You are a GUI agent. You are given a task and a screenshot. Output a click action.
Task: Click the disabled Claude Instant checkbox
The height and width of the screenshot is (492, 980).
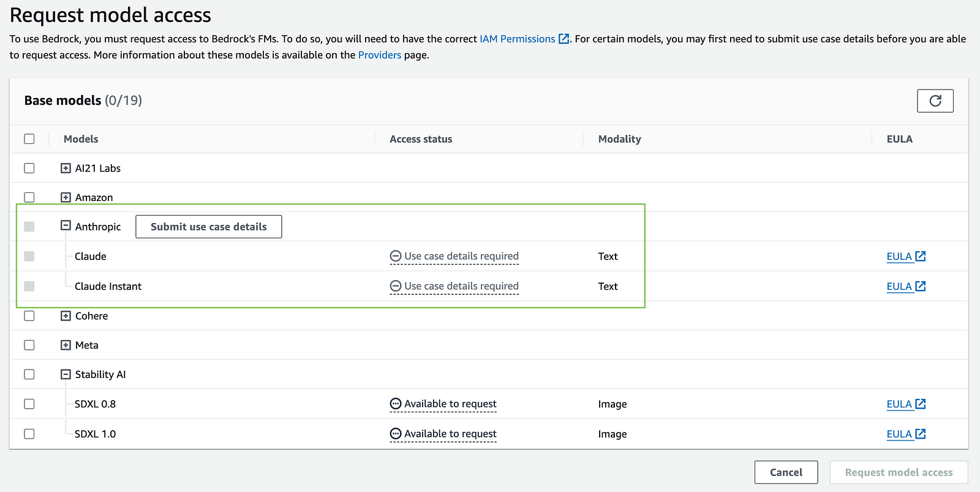coord(29,286)
